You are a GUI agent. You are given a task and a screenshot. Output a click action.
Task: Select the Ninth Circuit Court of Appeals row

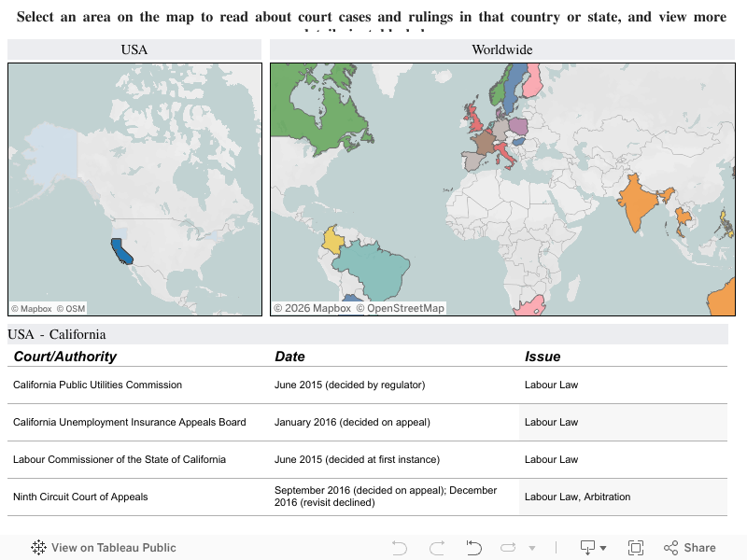click(80, 497)
